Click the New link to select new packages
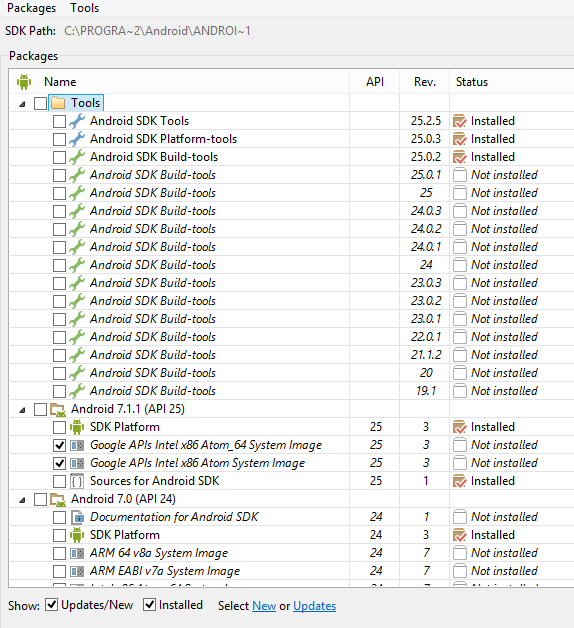The image size is (574, 628). coord(264,606)
